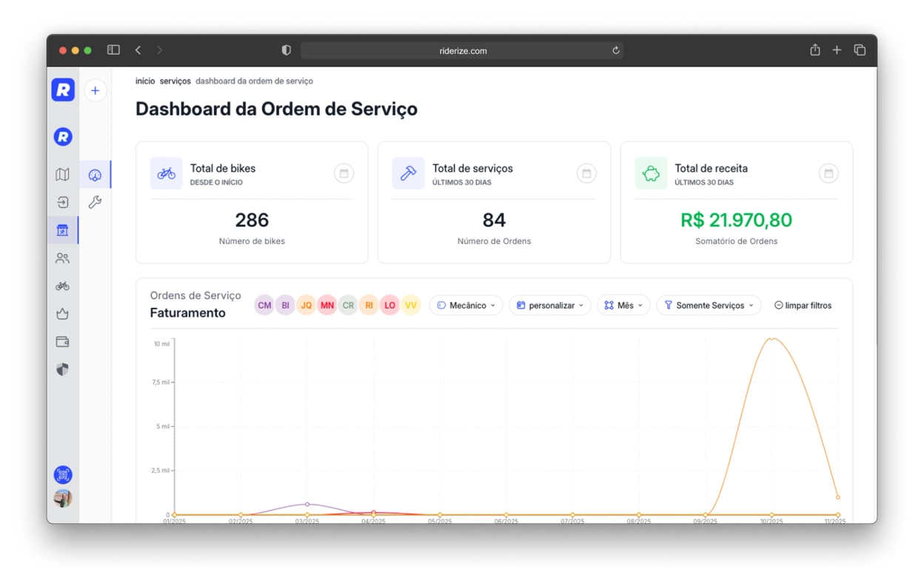
Task: Expand the Mês dropdown
Action: 623,305
